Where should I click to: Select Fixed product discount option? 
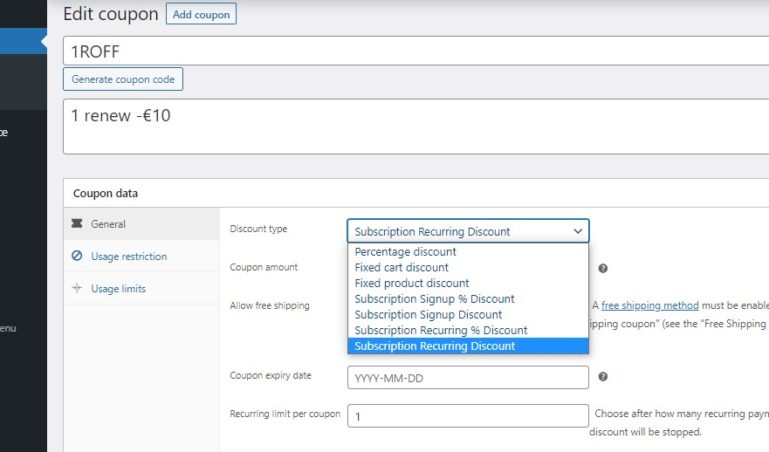point(468,283)
